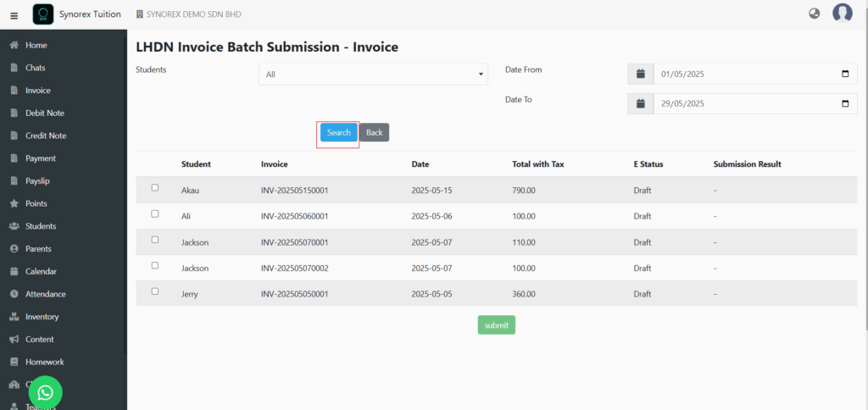Screen dimensions: 868x410
Task: Open Payslip menu item
Action: click(37, 181)
